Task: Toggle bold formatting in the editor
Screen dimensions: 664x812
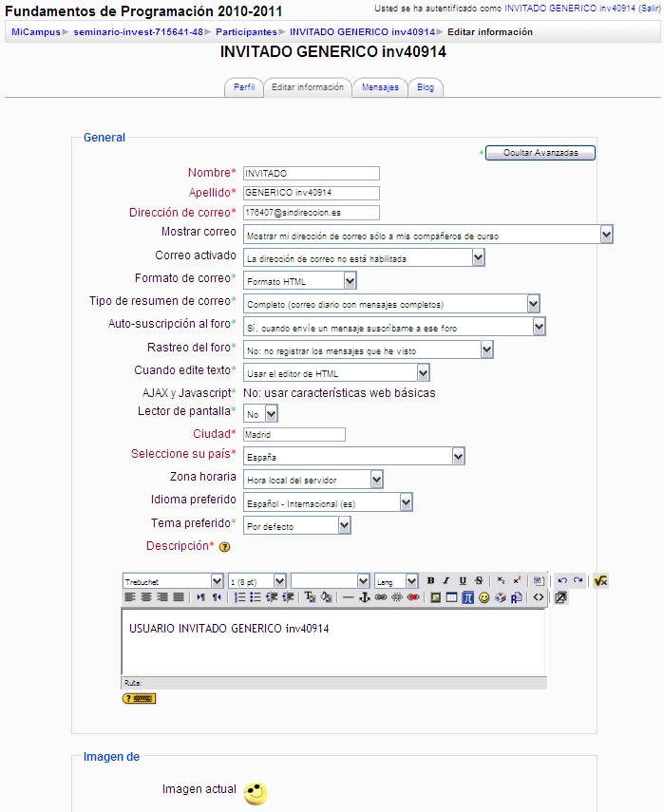Action: (x=431, y=580)
